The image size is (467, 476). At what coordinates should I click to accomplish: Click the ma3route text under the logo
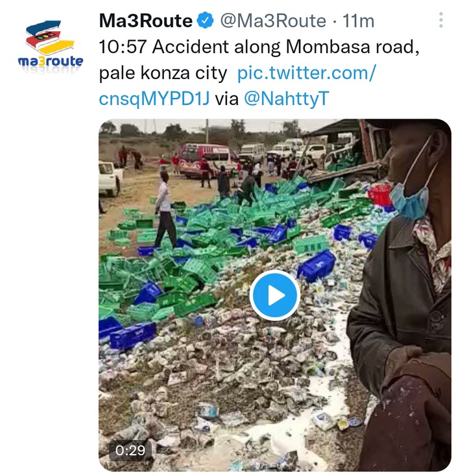click(x=51, y=61)
